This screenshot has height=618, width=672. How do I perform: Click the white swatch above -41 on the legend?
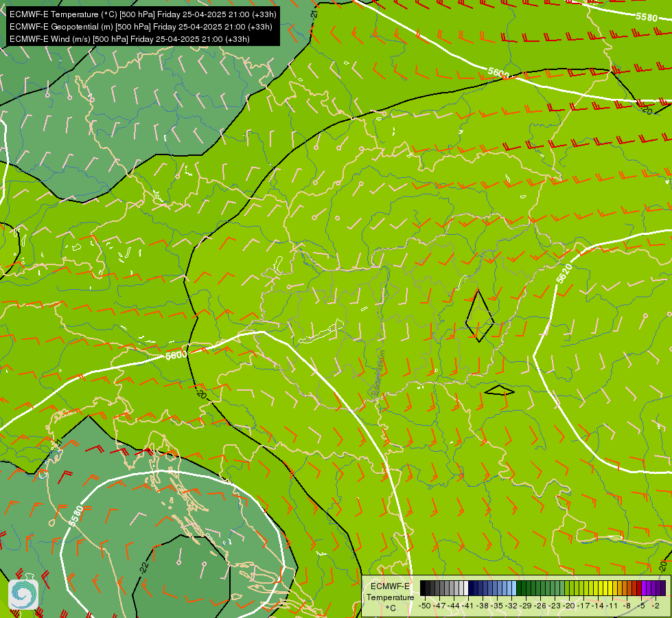click(466, 588)
